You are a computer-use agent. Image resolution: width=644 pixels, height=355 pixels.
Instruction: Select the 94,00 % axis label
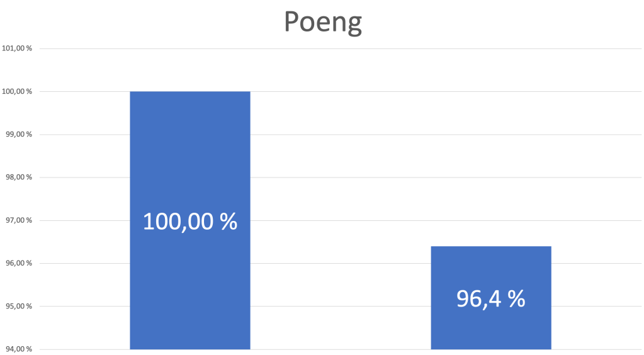(18, 349)
